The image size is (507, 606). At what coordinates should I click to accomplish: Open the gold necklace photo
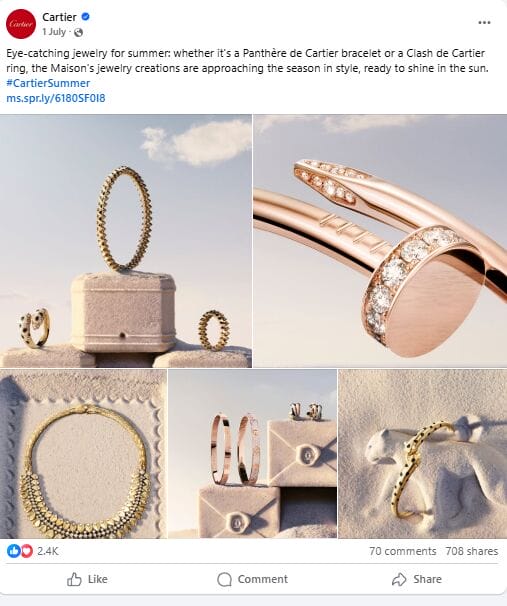tap(83, 454)
